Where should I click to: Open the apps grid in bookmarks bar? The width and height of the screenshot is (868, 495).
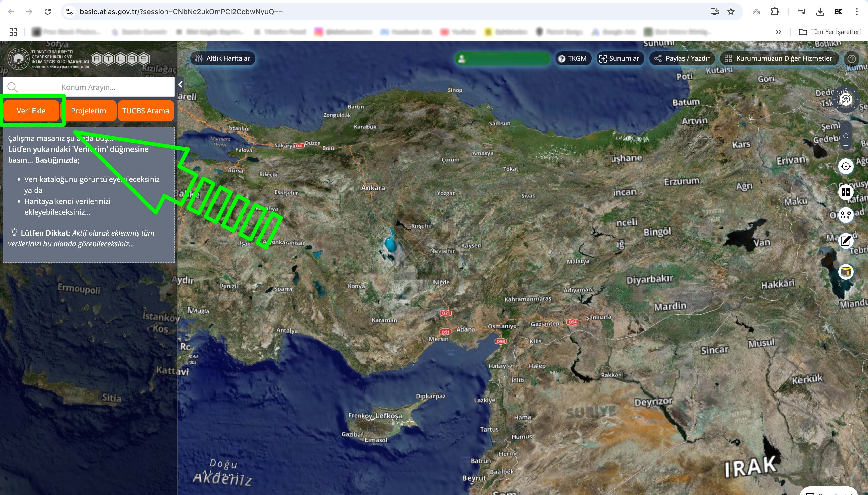(x=13, y=32)
